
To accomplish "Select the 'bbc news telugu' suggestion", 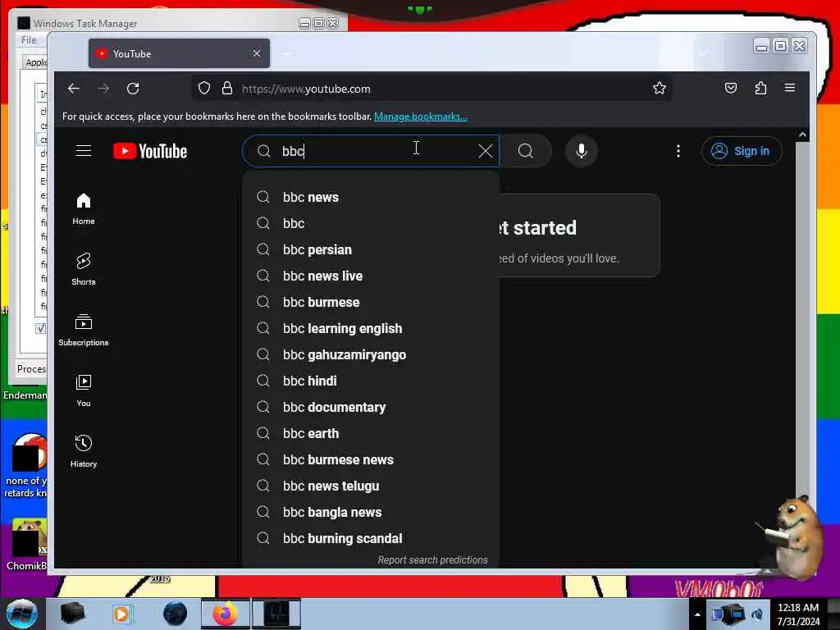I will coord(371,486).
